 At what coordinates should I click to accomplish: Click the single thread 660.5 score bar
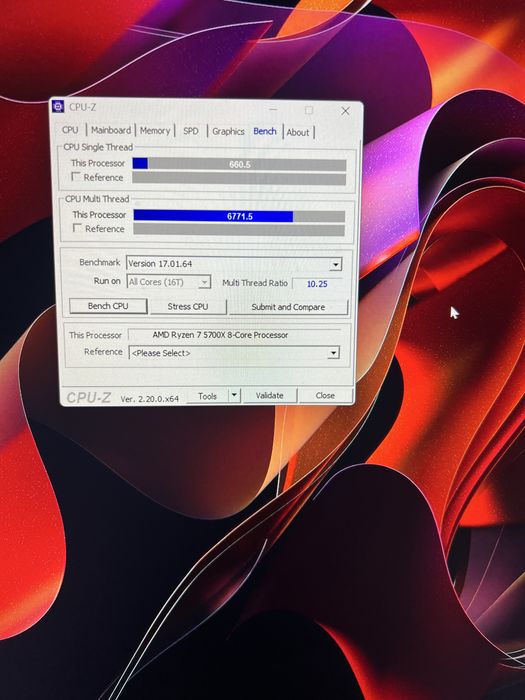(x=239, y=164)
